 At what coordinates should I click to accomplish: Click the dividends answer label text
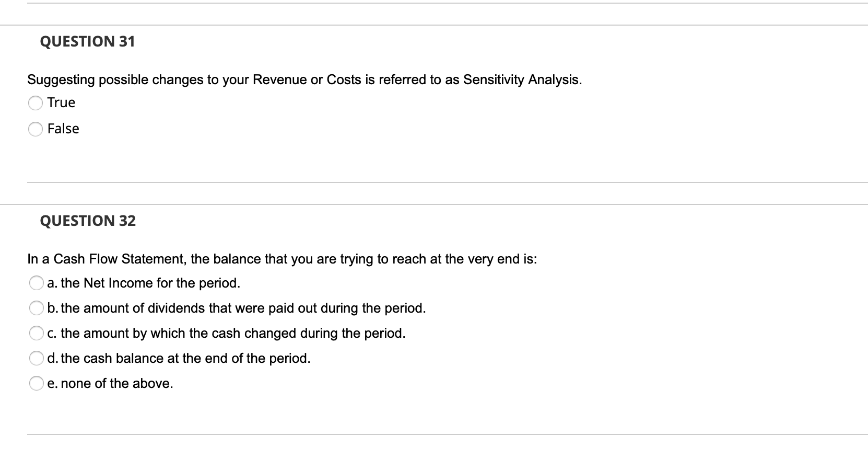click(x=237, y=308)
